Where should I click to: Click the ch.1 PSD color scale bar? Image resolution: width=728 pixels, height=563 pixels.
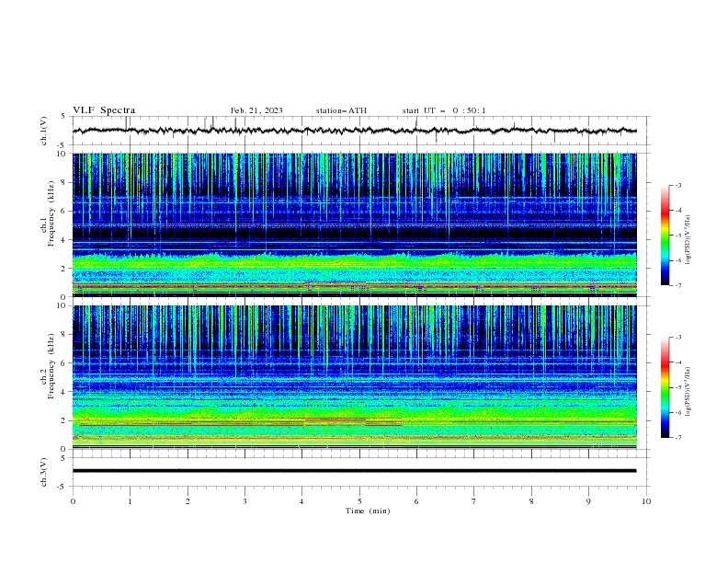coord(665,235)
